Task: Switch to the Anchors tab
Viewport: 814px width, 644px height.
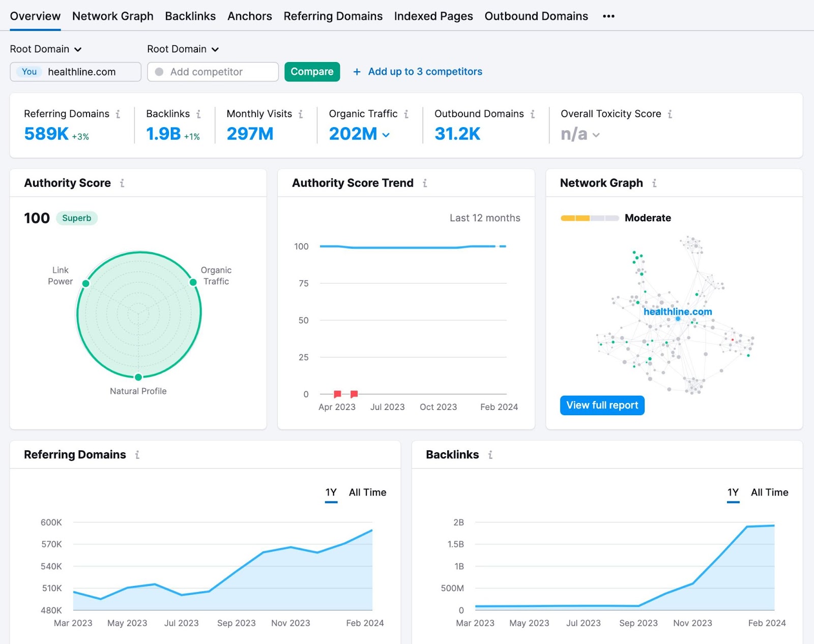Action: pyautogui.click(x=249, y=16)
